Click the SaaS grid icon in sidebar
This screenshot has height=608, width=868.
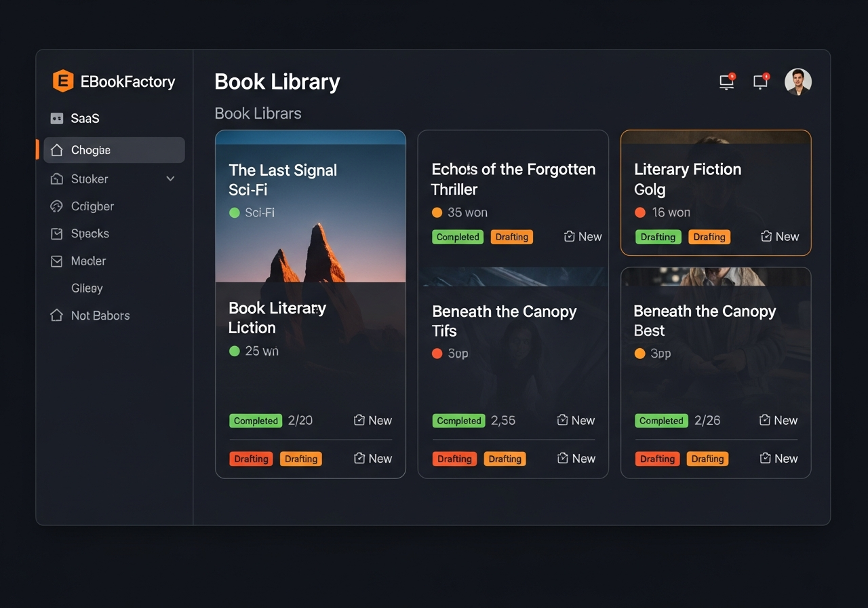[56, 118]
